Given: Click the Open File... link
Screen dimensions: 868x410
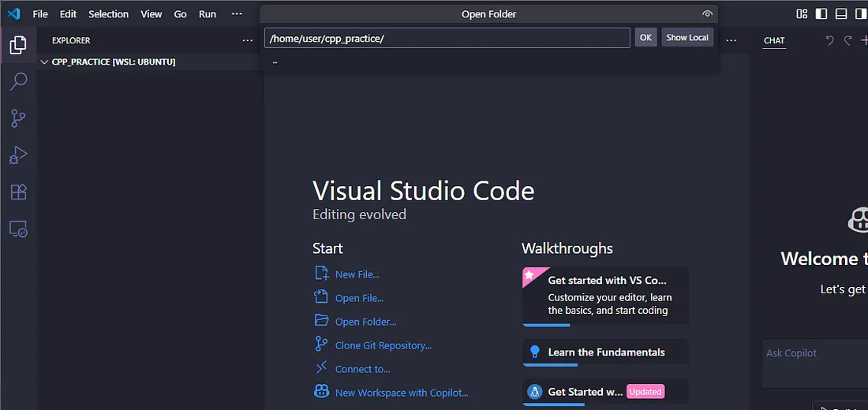Looking at the screenshot, I should [x=359, y=298].
